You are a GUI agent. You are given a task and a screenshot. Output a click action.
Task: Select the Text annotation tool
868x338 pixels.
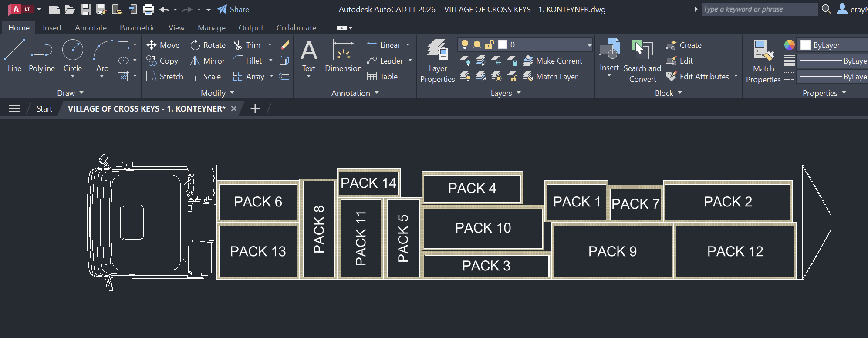point(309,55)
